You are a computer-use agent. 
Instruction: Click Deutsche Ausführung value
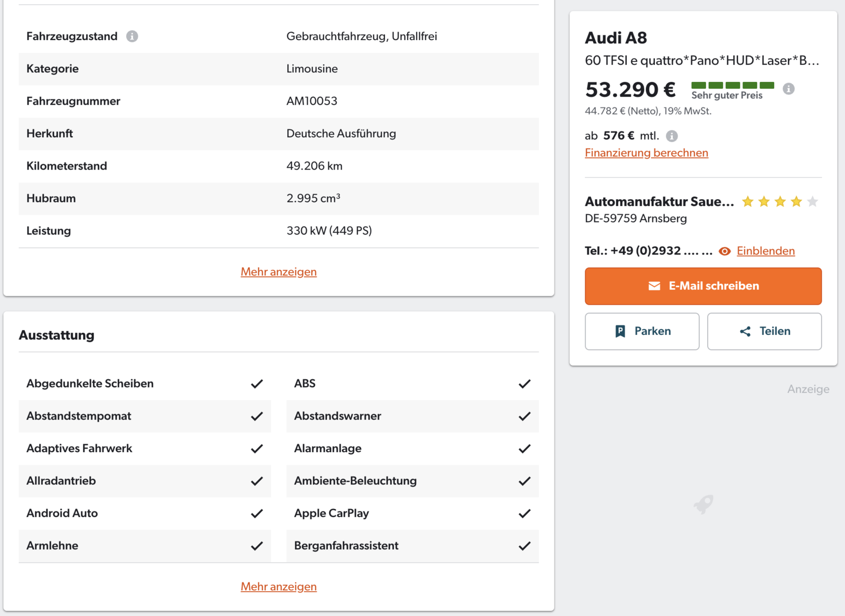click(341, 134)
